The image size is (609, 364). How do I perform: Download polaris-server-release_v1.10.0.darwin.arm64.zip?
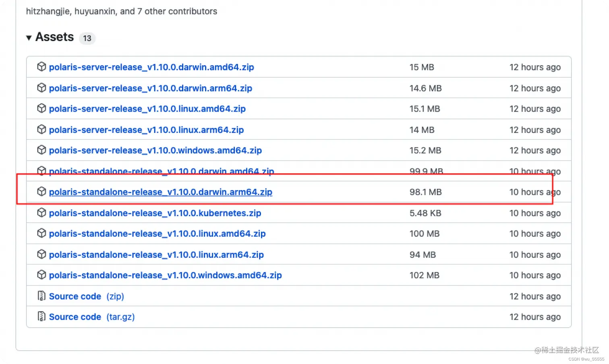click(151, 88)
